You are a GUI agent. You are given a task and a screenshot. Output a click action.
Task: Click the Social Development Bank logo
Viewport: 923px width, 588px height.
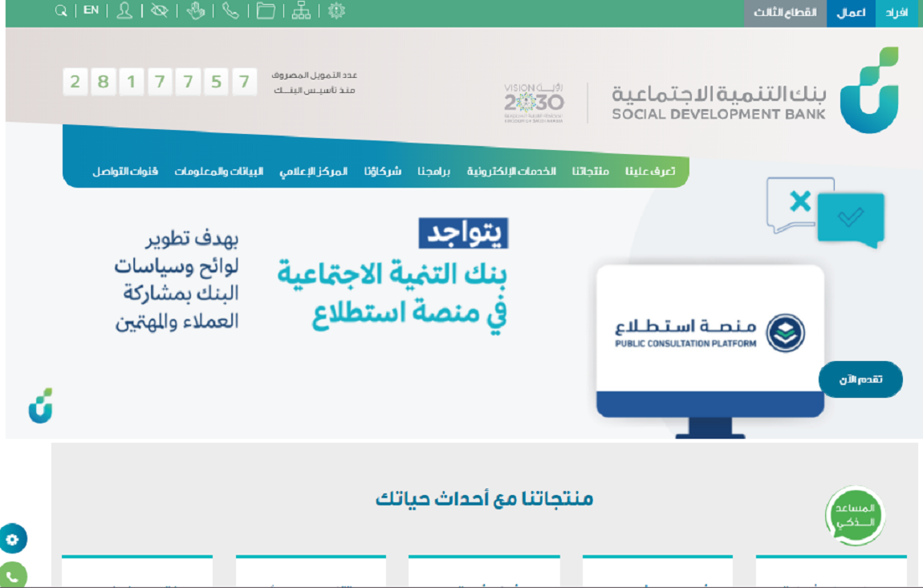754,91
